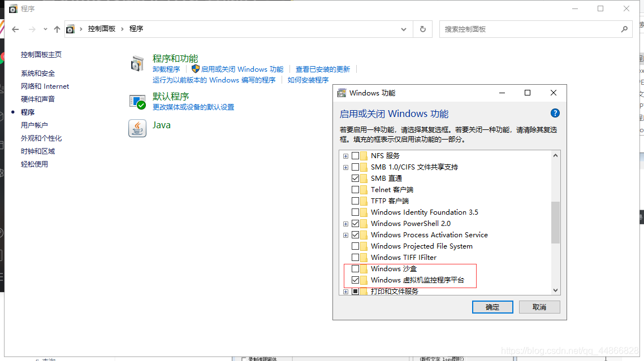The width and height of the screenshot is (644, 361).
Task: Open 默认程序 heading link
Action: coord(171,97)
